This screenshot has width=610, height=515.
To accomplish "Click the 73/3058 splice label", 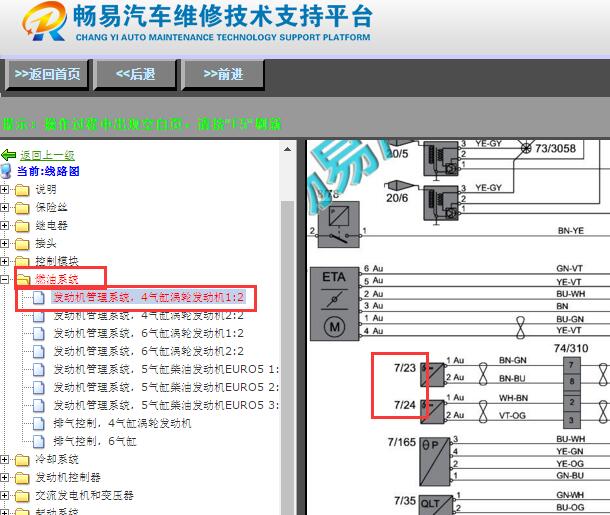I will 555,148.
